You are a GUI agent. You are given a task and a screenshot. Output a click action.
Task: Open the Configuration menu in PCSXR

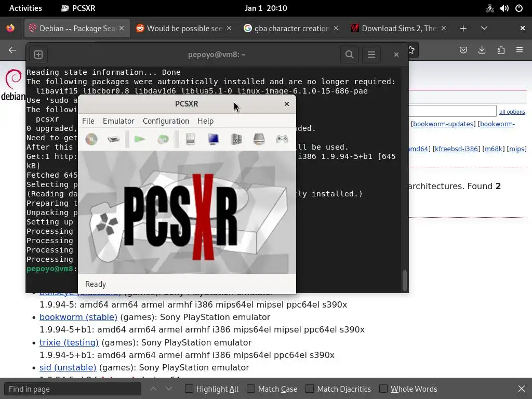(166, 121)
